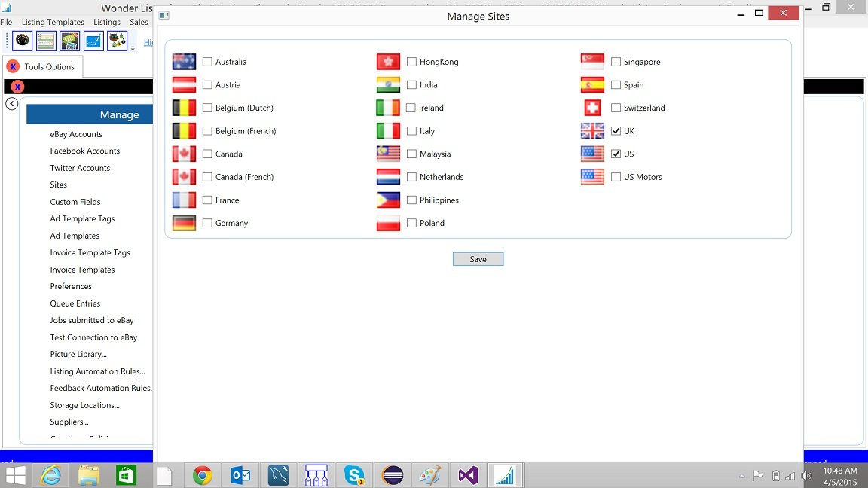Open Skype from the taskbar
This screenshot has width=868, height=488.
tap(354, 475)
